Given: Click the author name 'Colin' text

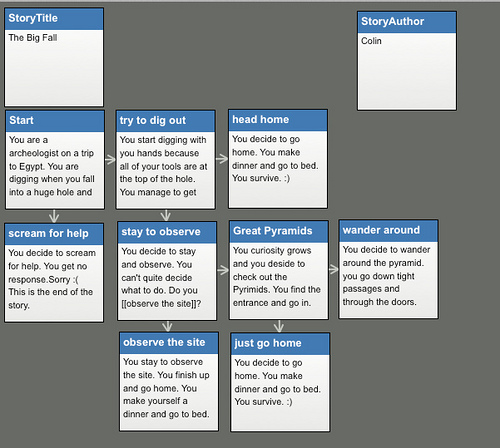Looking at the screenshot, I should [371, 41].
